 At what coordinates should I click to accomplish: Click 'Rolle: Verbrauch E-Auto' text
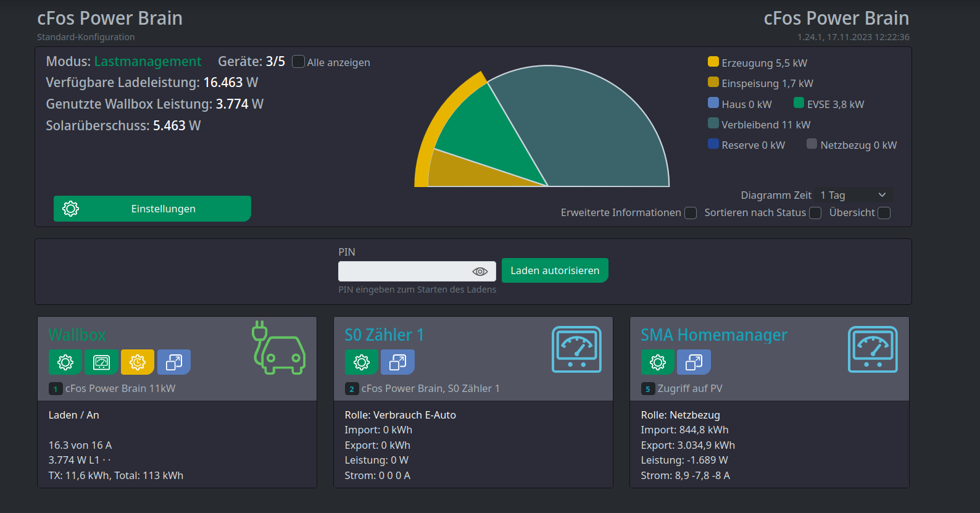[401, 415]
